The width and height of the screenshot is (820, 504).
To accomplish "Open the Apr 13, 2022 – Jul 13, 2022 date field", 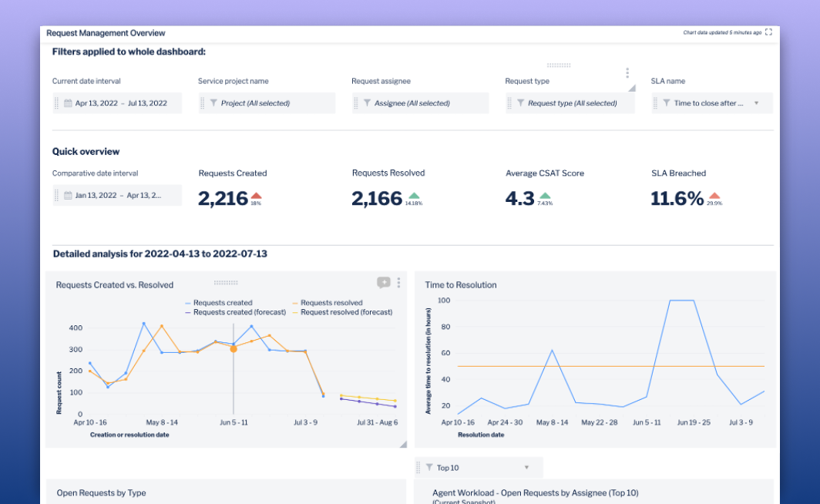I will [x=117, y=103].
